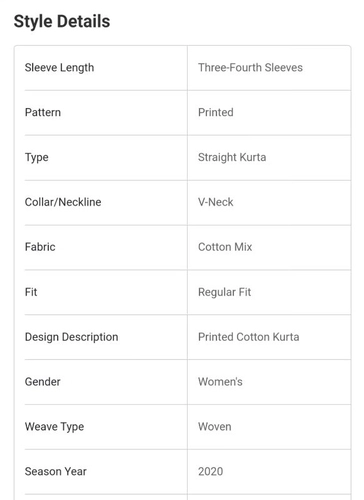Select the Pattern row label
The height and width of the screenshot is (500, 364).
[43, 112]
